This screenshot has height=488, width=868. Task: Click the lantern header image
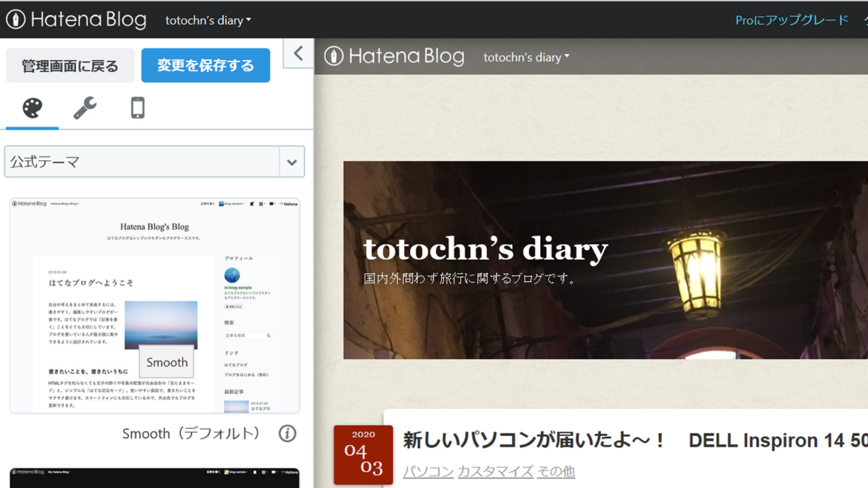tap(606, 260)
